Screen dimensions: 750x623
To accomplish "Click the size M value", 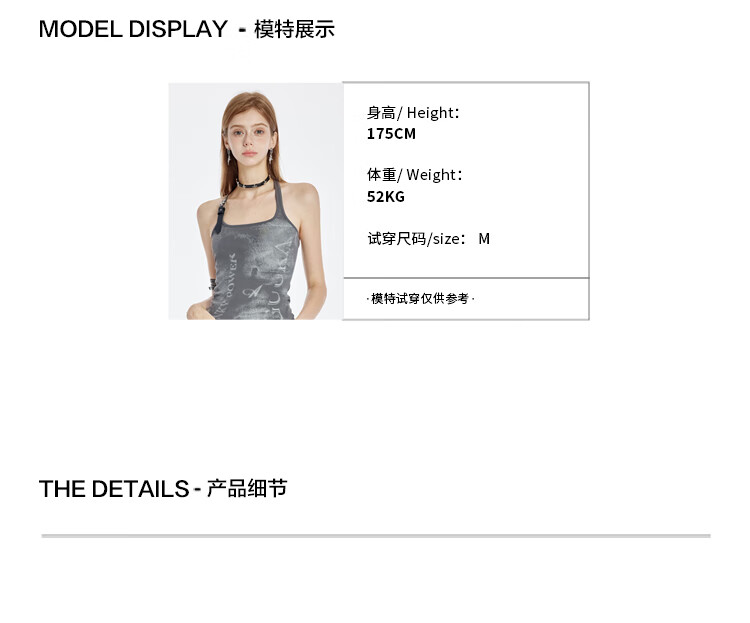I will 484,238.
